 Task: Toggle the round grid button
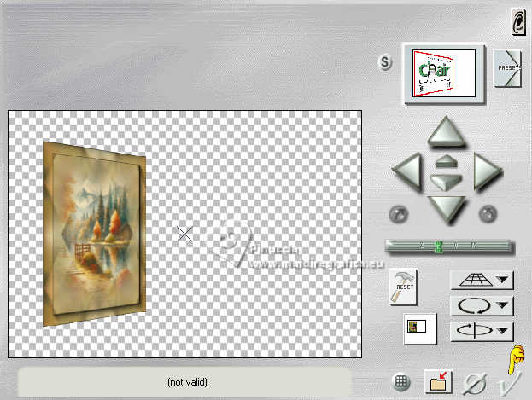[401, 382]
